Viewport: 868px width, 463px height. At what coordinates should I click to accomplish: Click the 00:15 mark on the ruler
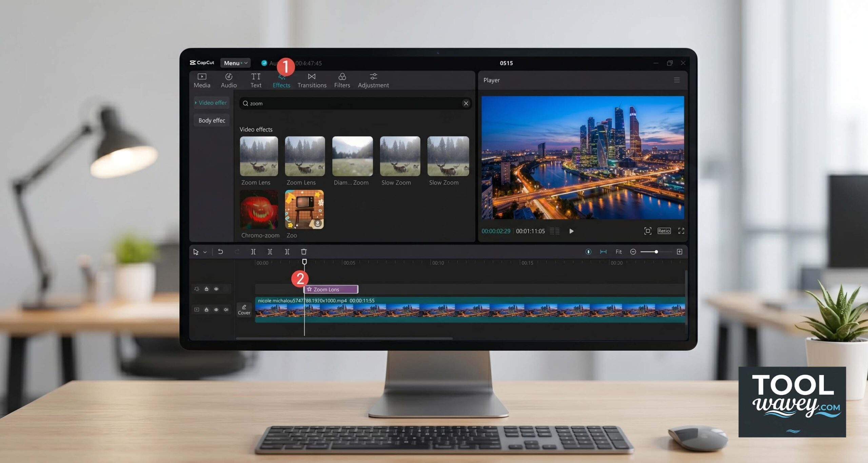(527, 263)
